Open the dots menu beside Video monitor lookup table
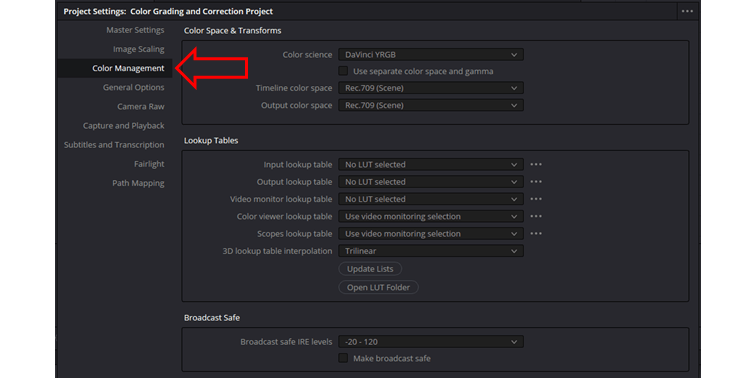The height and width of the screenshot is (378, 756). [536, 199]
